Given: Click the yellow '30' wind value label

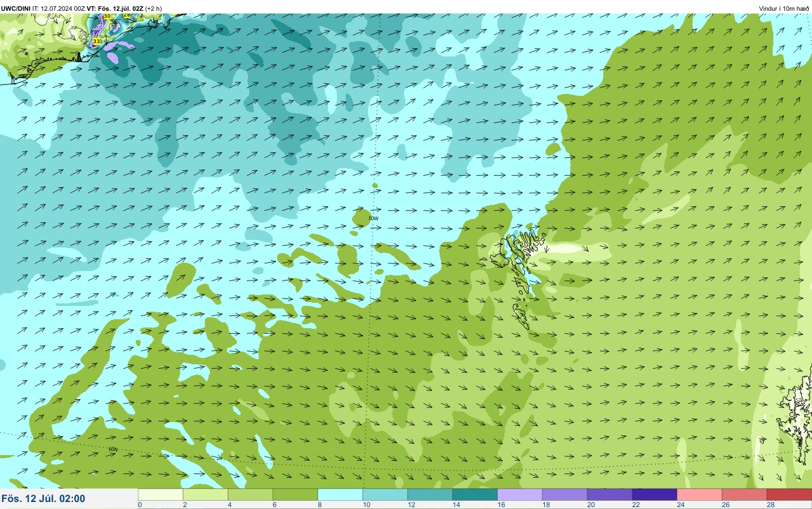Looking at the screenshot, I should (107, 15).
